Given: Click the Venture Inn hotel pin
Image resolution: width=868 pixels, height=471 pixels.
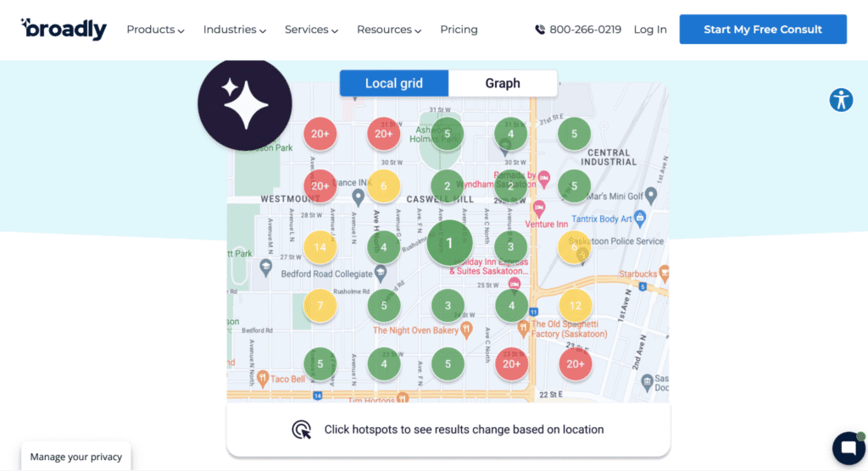Looking at the screenshot, I should [x=538, y=208].
